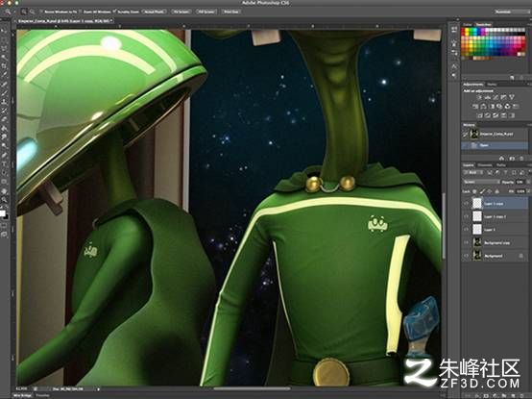Click the canvas horizontal scrollbar

pyautogui.click(x=252, y=388)
